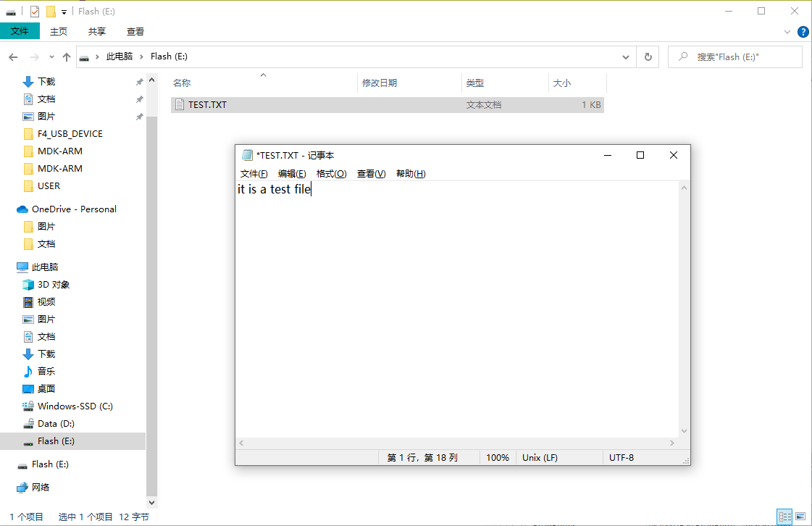Sort files by the 名称 column header
The height and width of the screenshot is (526, 812).
[x=264, y=83]
